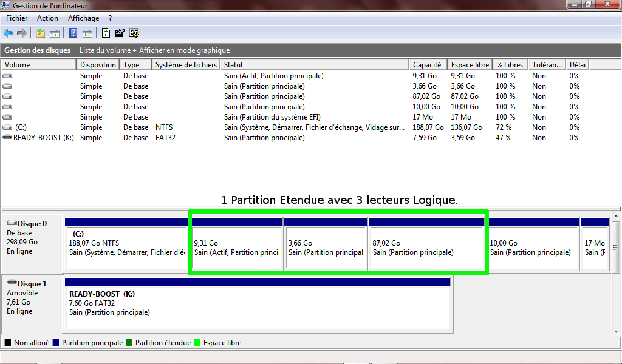Click the last toolbar icon with yellow star
The image size is (622, 364).
tap(134, 33)
